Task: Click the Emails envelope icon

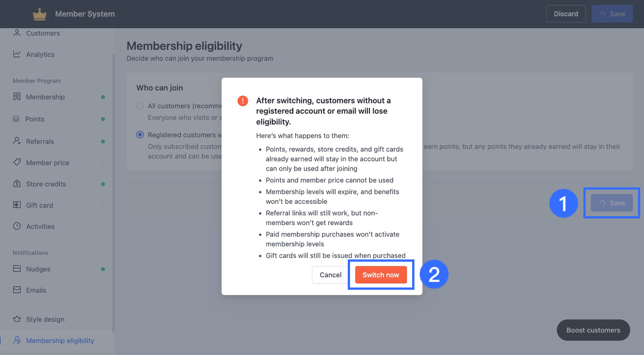Action: (x=17, y=290)
